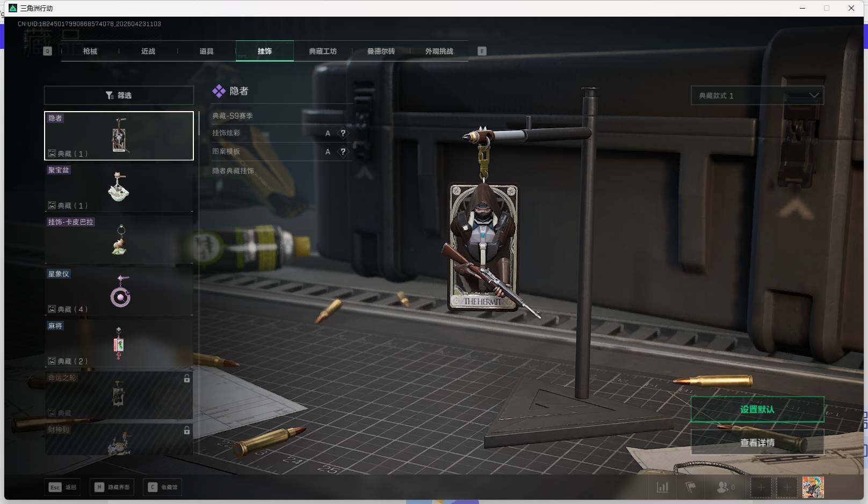Open the bar chart stats icon

(x=663, y=487)
